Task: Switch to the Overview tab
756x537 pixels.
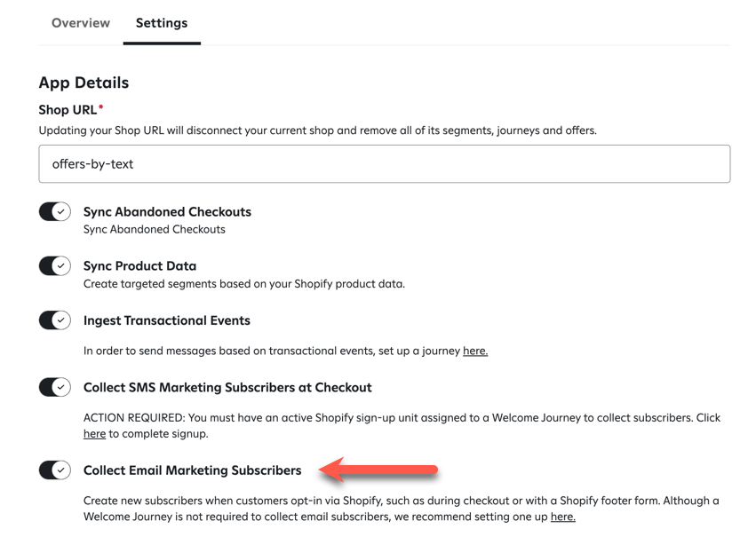Action: (x=80, y=23)
